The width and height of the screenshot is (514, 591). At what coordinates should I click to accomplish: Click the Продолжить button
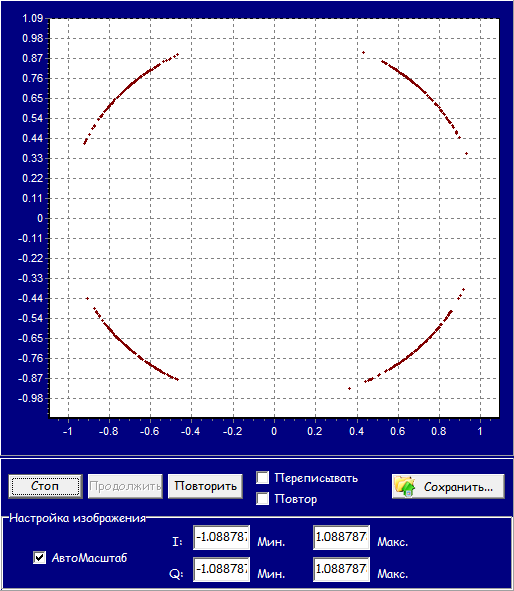click(125, 486)
